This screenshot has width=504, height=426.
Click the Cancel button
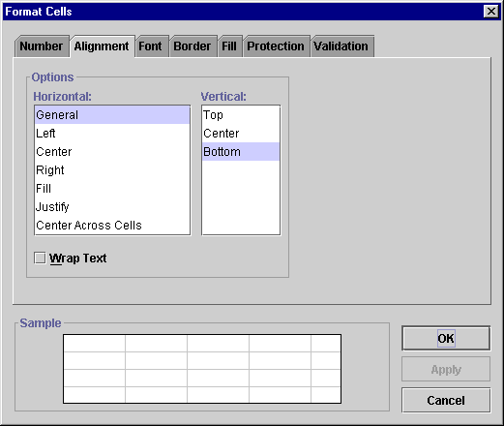(446, 400)
